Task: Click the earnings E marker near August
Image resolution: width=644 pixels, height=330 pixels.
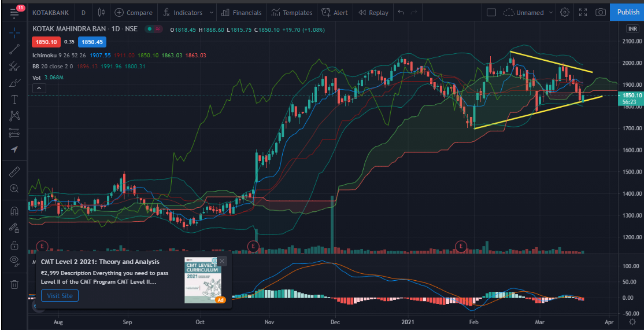Action: 42,247
